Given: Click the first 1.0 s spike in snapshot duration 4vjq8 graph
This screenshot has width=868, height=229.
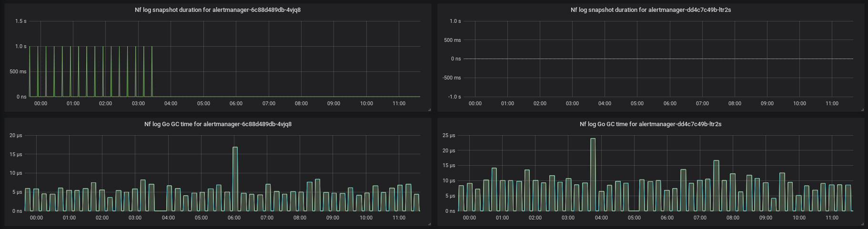Looking at the screenshot, I should 30,71.
